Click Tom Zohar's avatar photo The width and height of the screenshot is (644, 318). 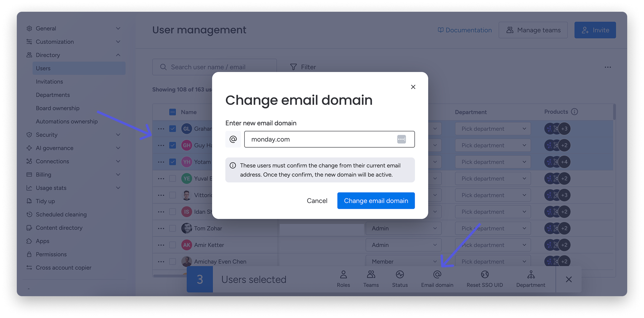tap(187, 228)
